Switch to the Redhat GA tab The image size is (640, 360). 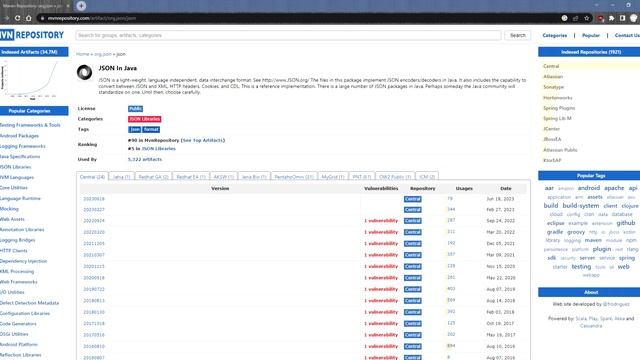click(153, 177)
